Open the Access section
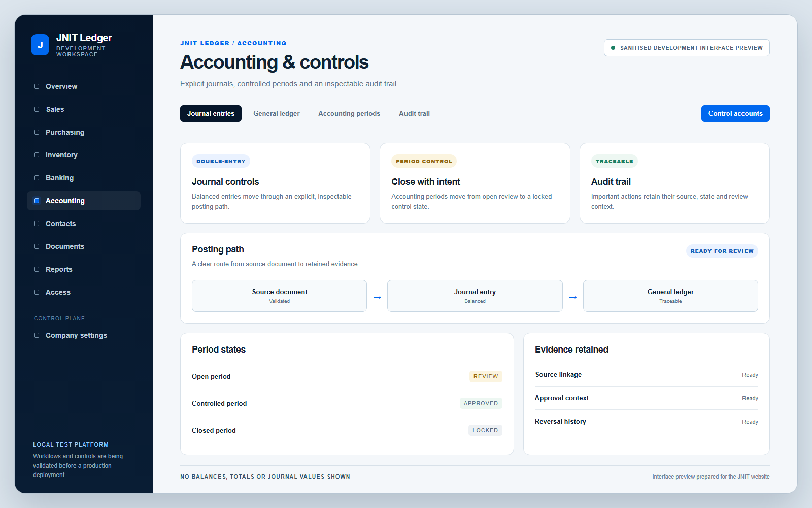 (x=84, y=292)
